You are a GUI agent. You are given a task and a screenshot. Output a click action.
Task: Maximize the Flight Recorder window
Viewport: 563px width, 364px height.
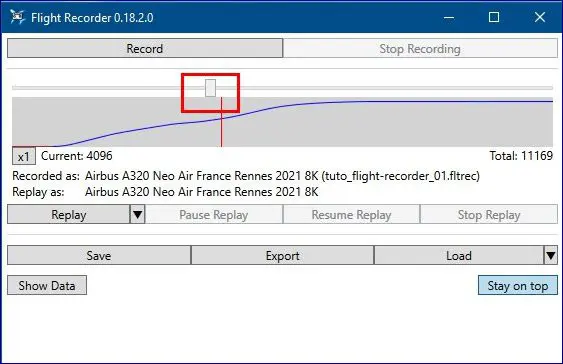[x=494, y=17]
